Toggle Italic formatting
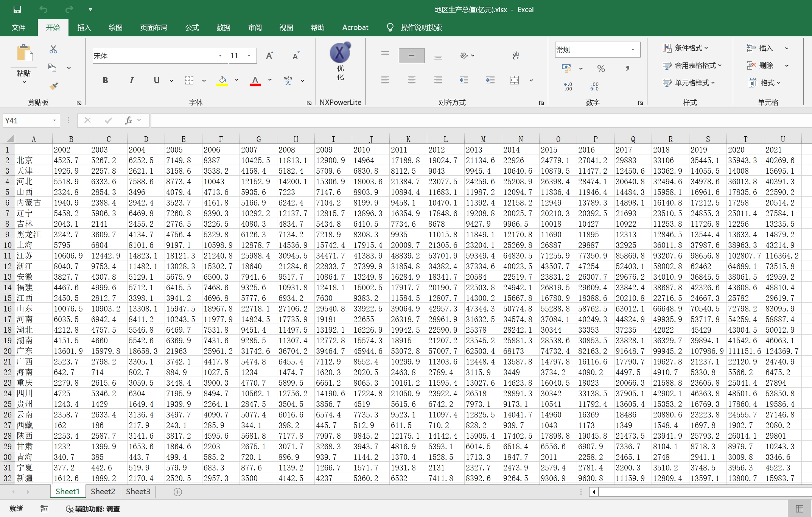The width and height of the screenshot is (812, 517). click(x=131, y=80)
